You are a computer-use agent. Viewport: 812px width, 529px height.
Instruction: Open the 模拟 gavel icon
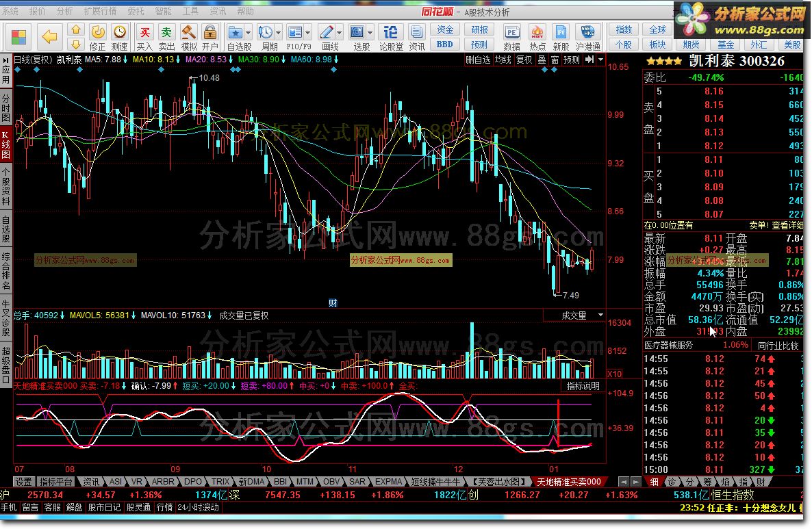(188, 33)
